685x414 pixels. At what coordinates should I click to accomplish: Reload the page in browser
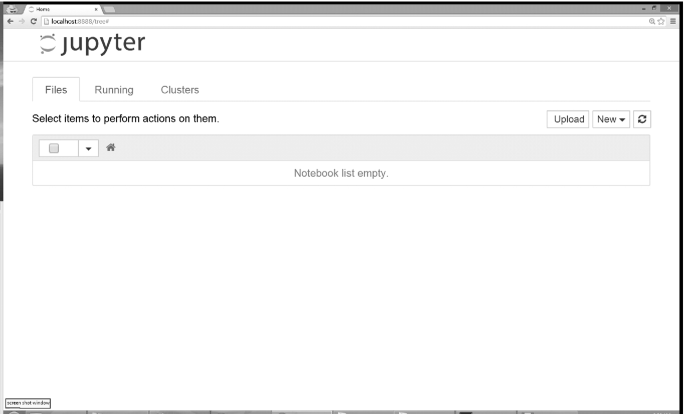click(x=33, y=21)
